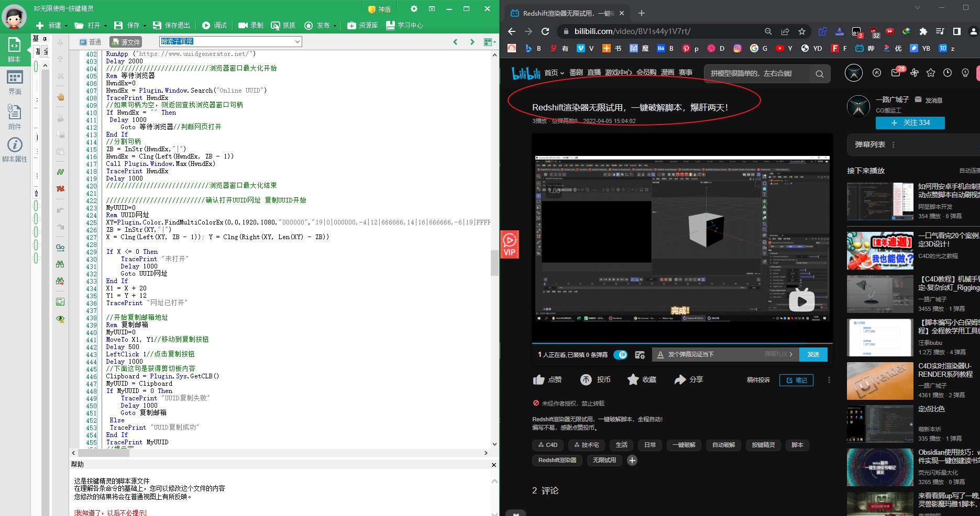Open the 搜索子程序 combo box
The height and width of the screenshot is (516, 980).
(x=230, y=41)
